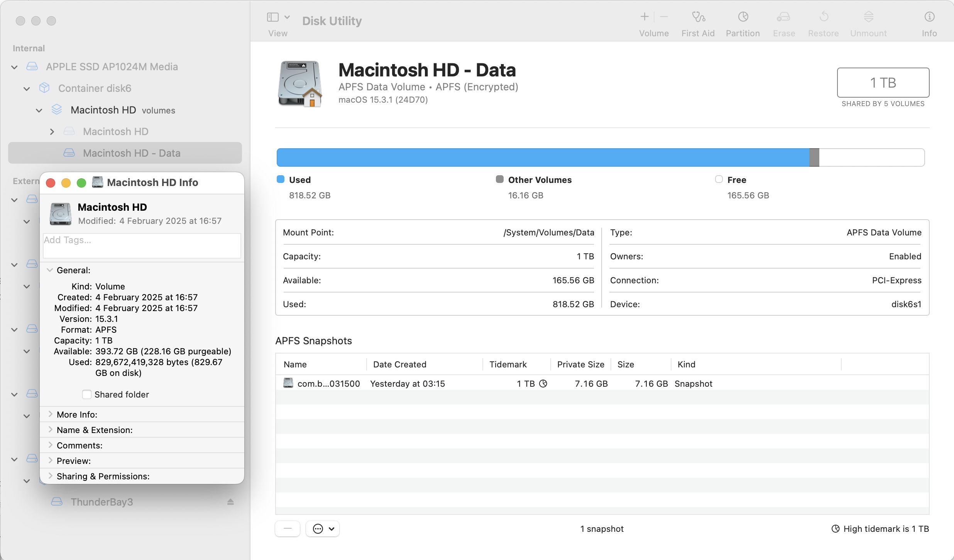Click the First Aid stethoscope icon
This screenshot has height=560, width=954.
tap(698, 17)
